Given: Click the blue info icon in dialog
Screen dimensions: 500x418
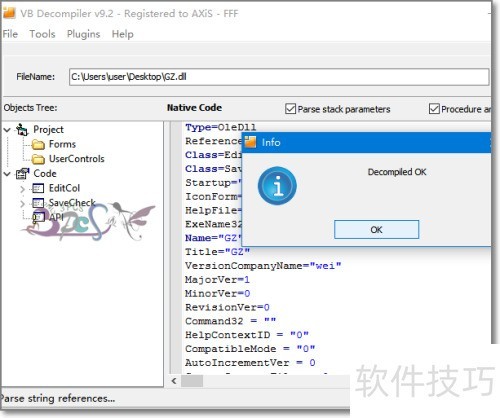Looking at the screenshot, I should point(277,186).
